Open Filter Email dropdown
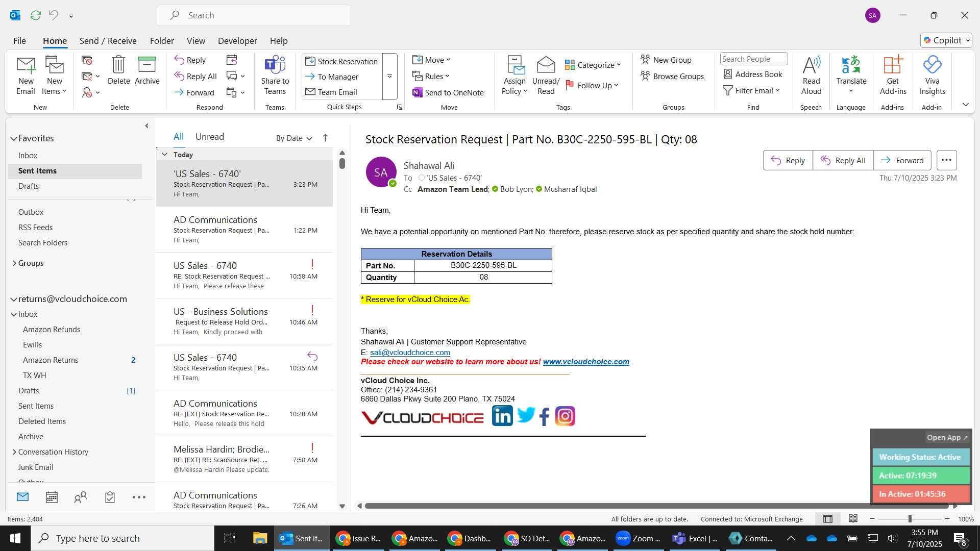The width and height of the screenshot is (980, 551). (x=751, y=91)
